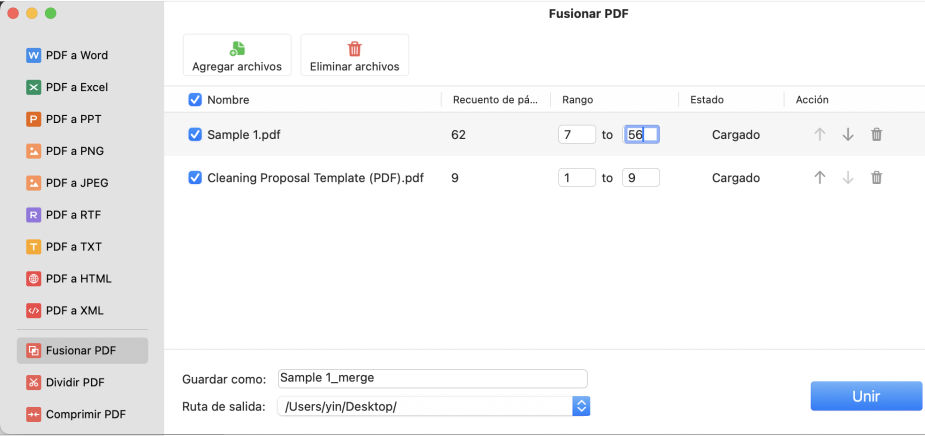Open the PDF a HTML converter
The image size is (925, 436).
[x=68, y=278]
